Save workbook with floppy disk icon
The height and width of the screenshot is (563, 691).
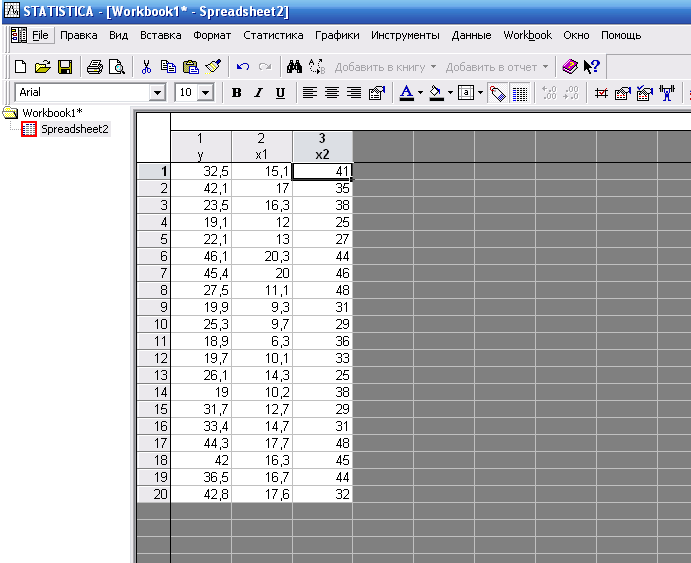65,67
